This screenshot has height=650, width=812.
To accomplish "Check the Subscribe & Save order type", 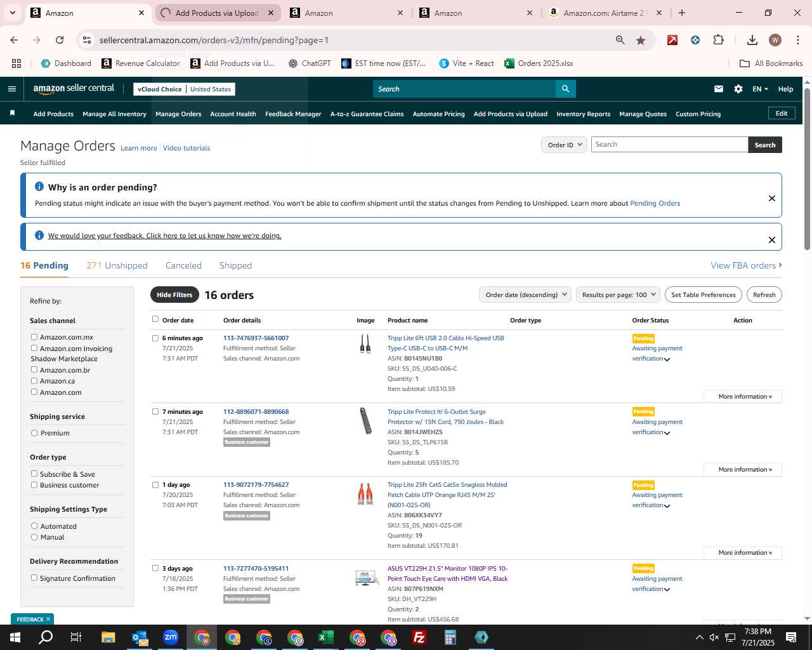I will point(34,474).
